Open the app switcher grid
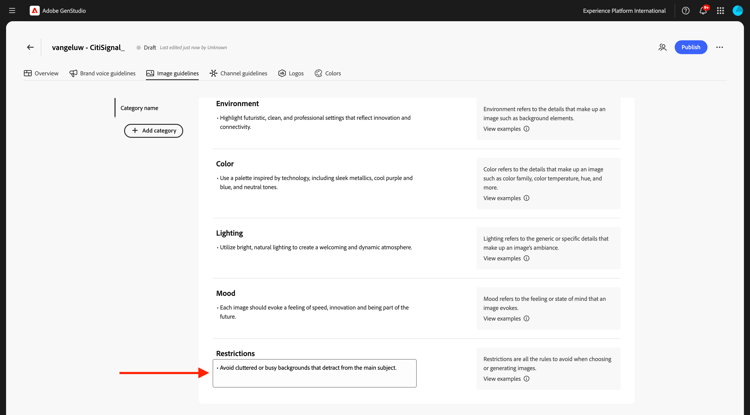This screenshot has height=415, width=750. (x=720, y=11)
